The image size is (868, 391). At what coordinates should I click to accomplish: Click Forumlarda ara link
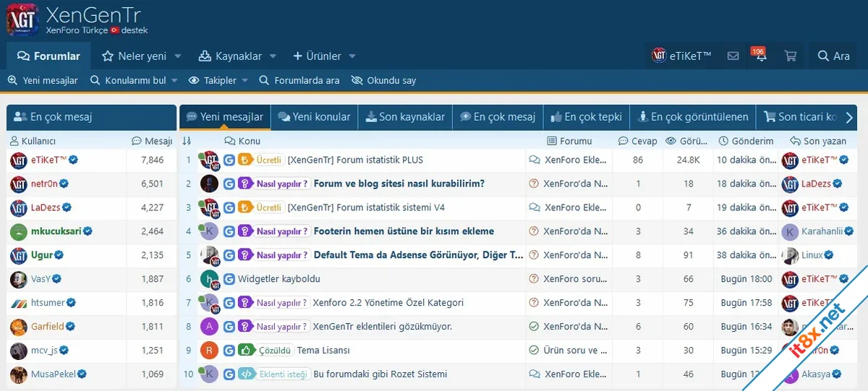click(x=299, y=80)
